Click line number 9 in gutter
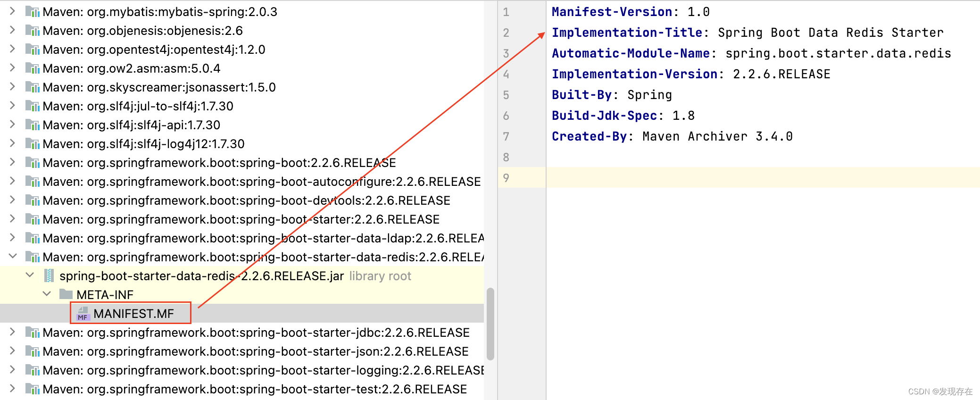Image resolution: width=980 pixels, height=400 pixels. [x=506, y=178]
